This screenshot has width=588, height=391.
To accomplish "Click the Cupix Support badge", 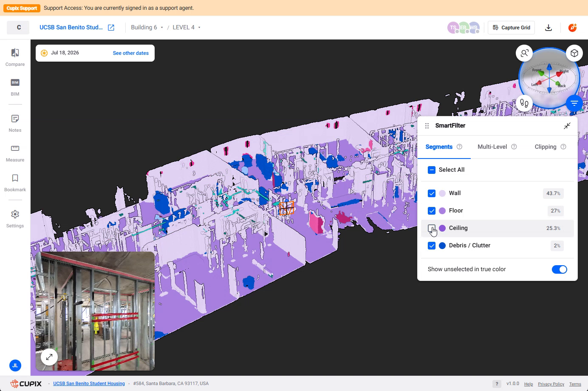I will [x=23, y=8].
